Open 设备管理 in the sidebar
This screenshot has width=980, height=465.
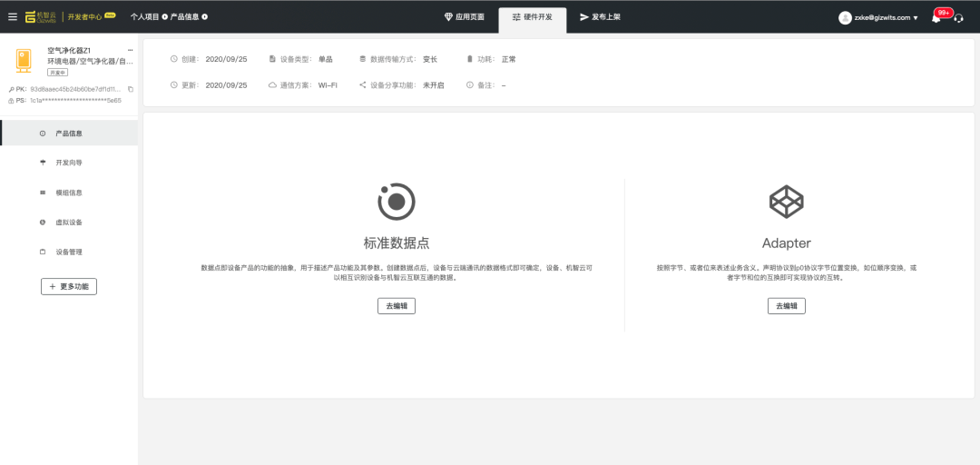pos(69,252)
